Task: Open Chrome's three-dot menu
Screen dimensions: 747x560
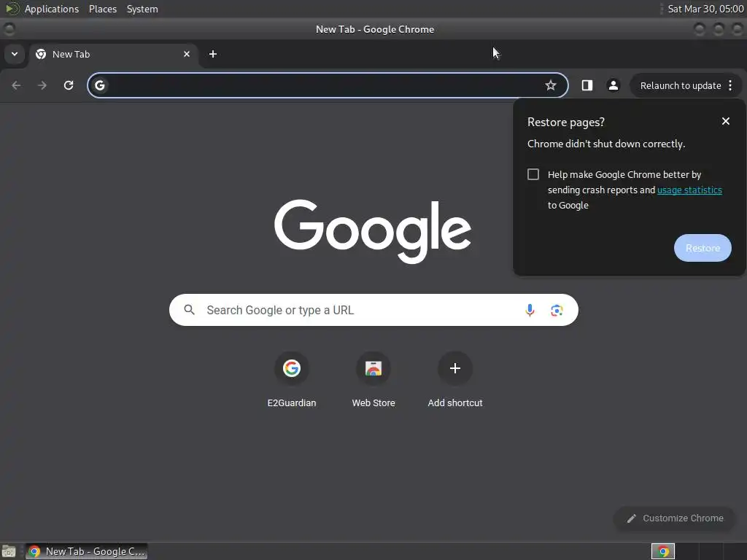Action: pos(730,85)
